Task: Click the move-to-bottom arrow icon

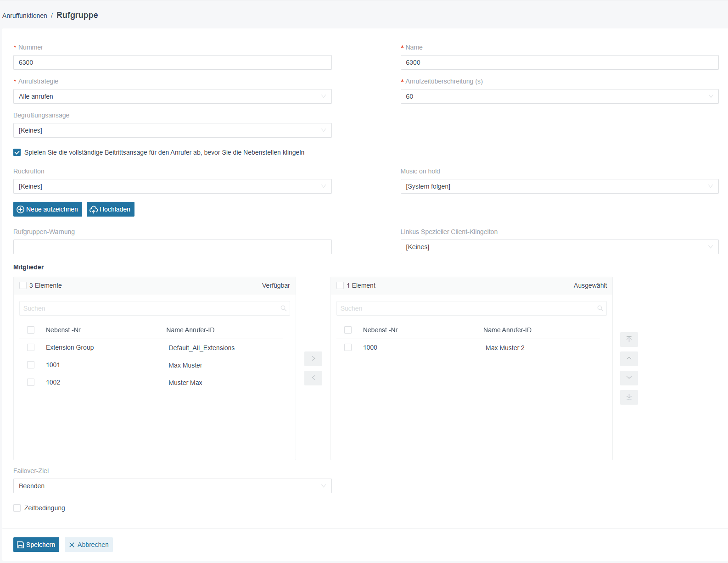Action: (x=629, y=397)
